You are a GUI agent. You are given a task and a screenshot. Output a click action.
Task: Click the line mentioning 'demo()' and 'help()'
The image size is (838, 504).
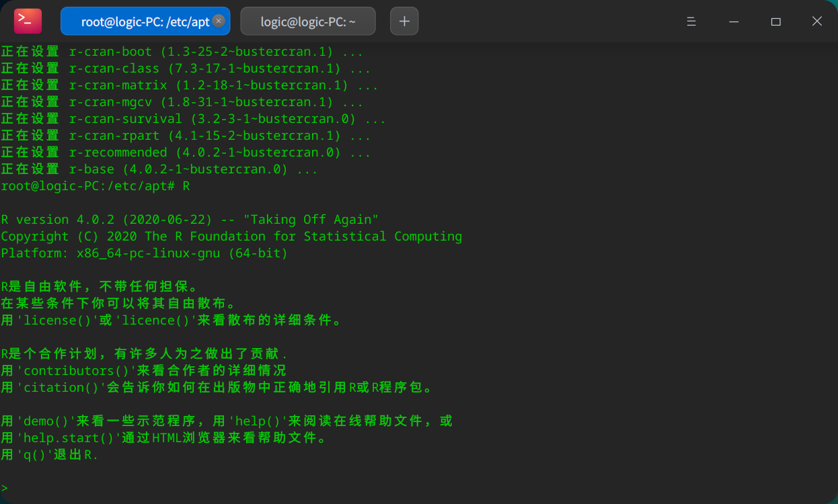point(227,421)
